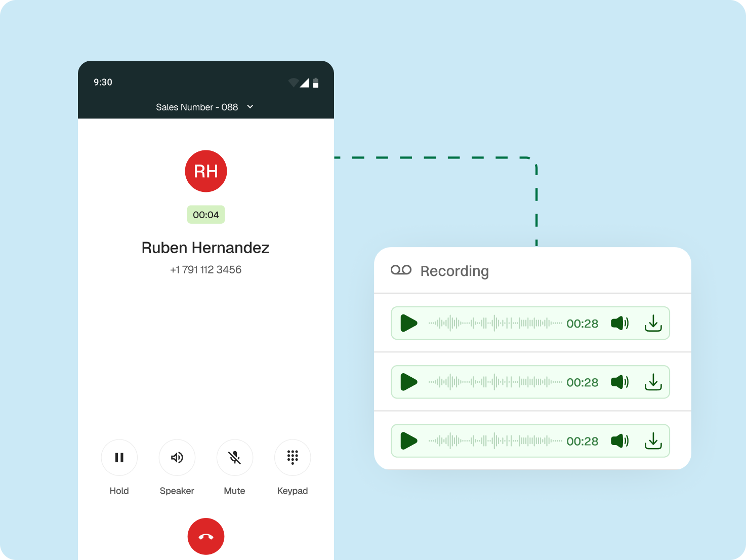
Task: Tap the Sales Number label in status bar
Action: pyautogui.click(x=197, y=107)
